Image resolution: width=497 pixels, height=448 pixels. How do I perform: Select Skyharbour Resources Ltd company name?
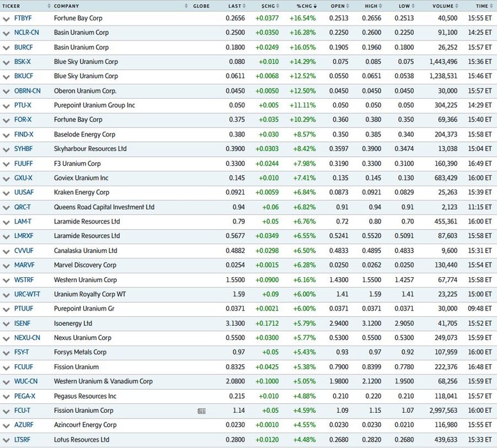coord(90,148)
